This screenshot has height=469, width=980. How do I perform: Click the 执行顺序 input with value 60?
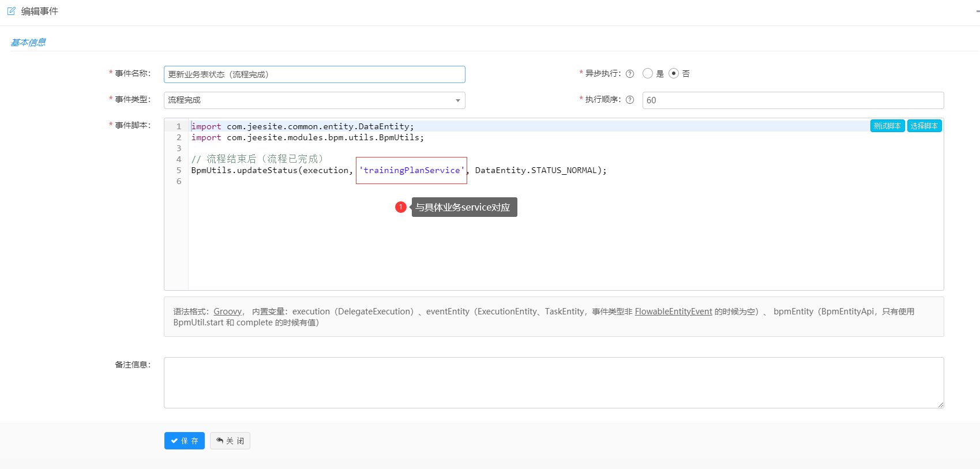[x=793, y=100]
